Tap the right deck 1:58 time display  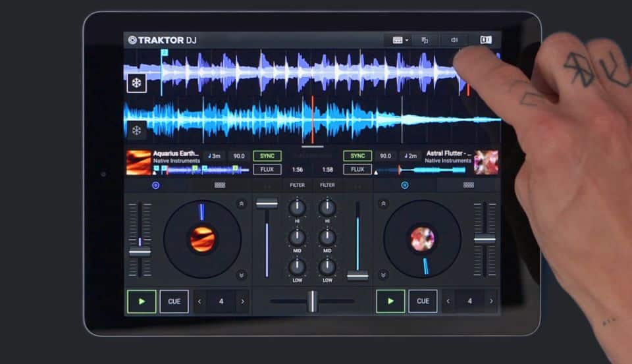point(327,170)
